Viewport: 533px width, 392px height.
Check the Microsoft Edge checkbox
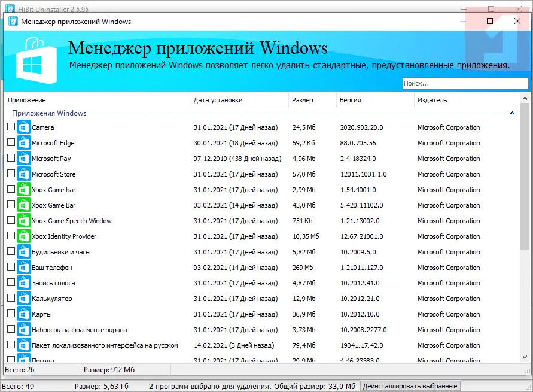click(x=11, y=142)
